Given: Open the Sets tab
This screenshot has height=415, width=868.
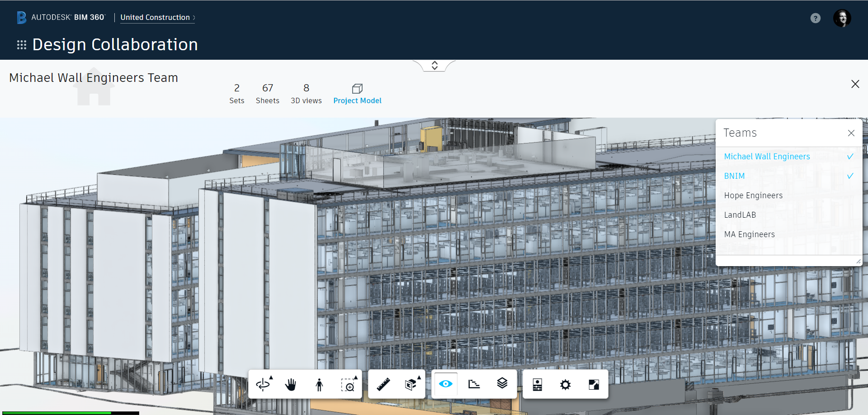Looking at the screenshot, I should coord(236,94).
